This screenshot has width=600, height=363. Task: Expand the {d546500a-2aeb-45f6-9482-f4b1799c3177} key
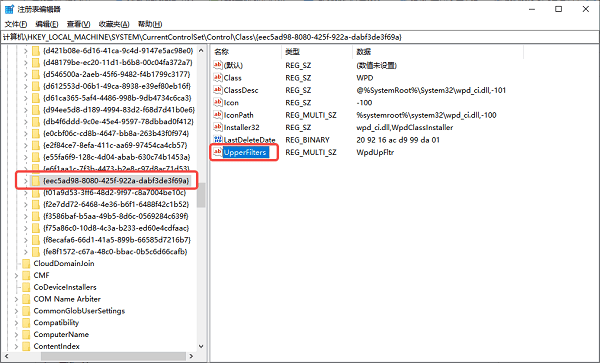coord(25,74)
